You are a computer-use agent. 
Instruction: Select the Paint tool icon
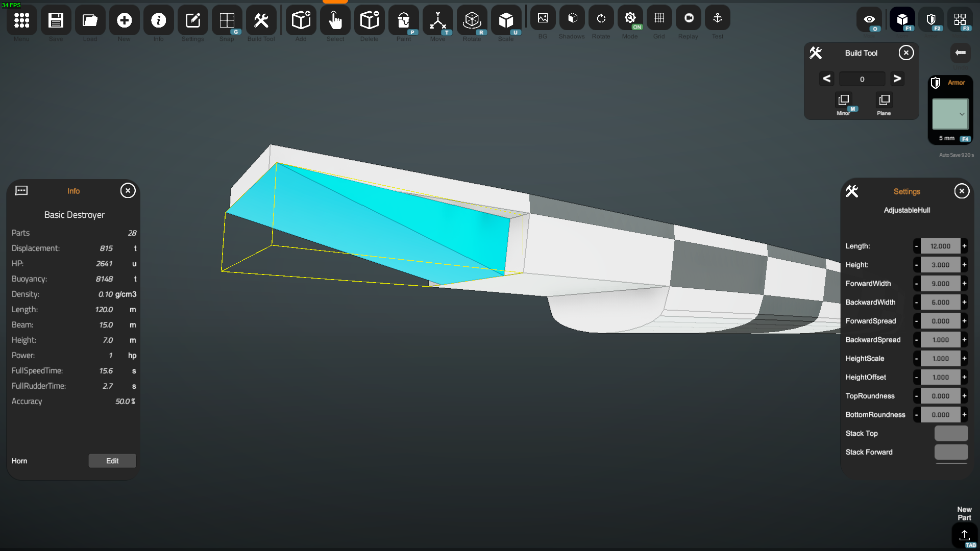coord(403,20)
